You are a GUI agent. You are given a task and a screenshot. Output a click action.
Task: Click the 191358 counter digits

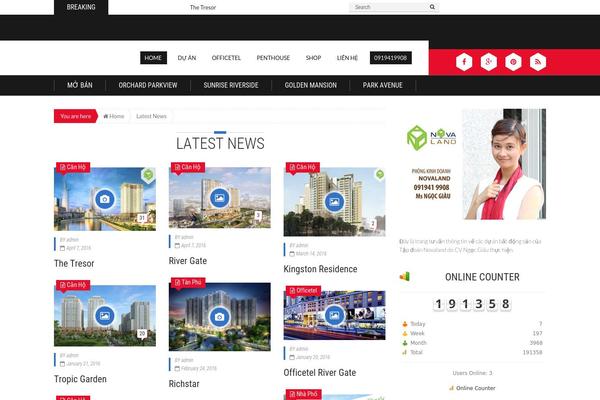[472, 304]
